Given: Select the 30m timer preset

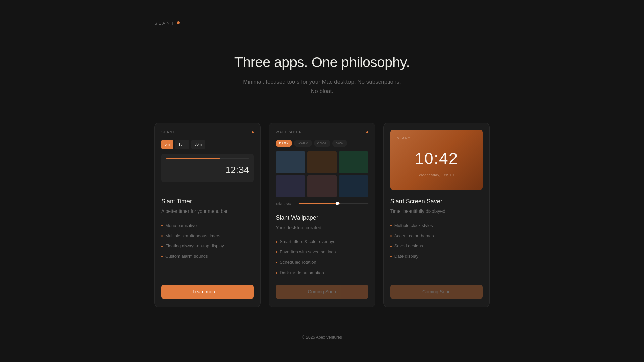Looking at the screenshot, I should pyautogui.click(x=198, y=144).
